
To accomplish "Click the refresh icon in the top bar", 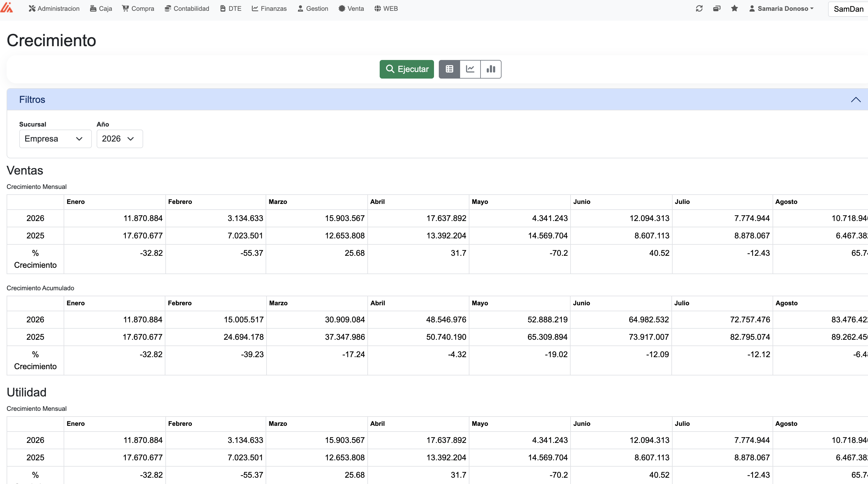I will pos(699,8).
